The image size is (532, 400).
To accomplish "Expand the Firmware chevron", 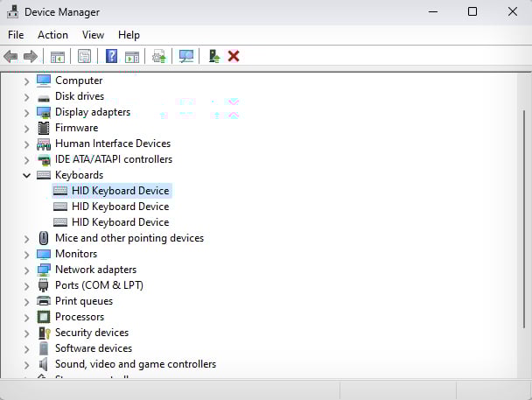I will pyautogui.click(x=27, y=129).
